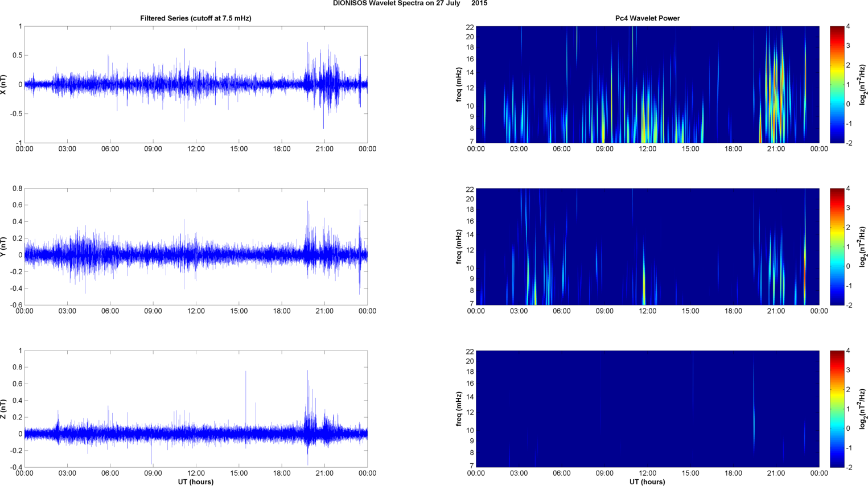Click the "-0.4" tick on the Z (nT) axis
This screenshot has height=486, width=868.
click(x=15, y=467)
